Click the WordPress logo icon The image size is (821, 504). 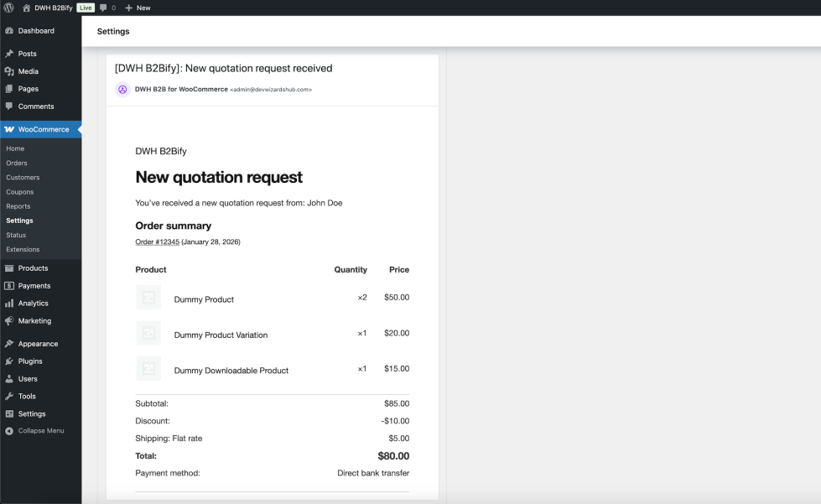9,8
